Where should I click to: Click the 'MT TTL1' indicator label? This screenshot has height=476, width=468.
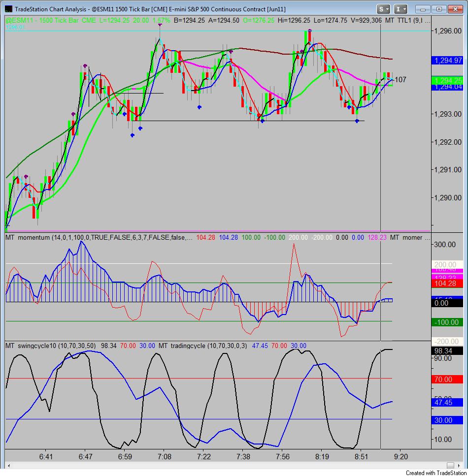click(x=398, y=20)
